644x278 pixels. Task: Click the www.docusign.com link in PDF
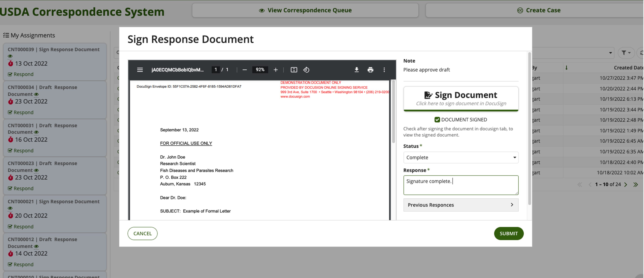pos(295,97)
